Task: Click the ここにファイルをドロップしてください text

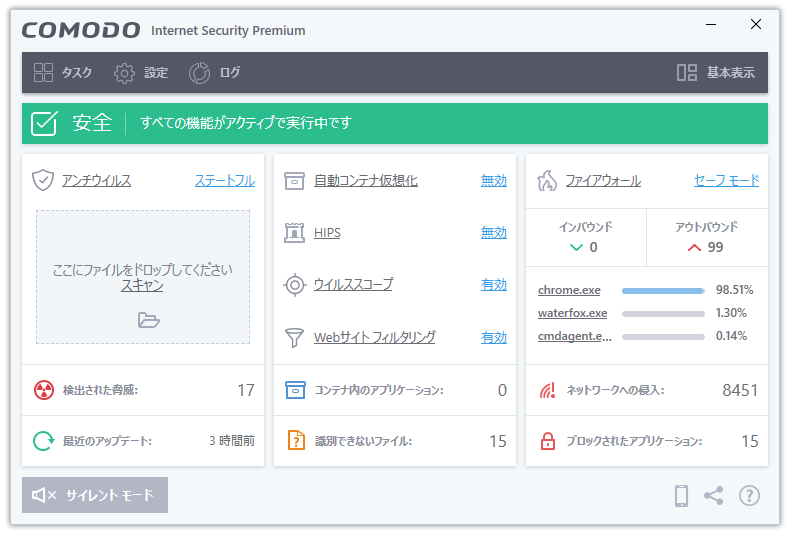Action: (x=142, y=270)
